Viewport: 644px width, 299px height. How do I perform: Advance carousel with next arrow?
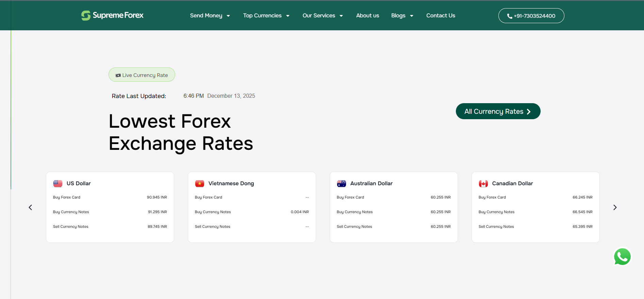615,207
